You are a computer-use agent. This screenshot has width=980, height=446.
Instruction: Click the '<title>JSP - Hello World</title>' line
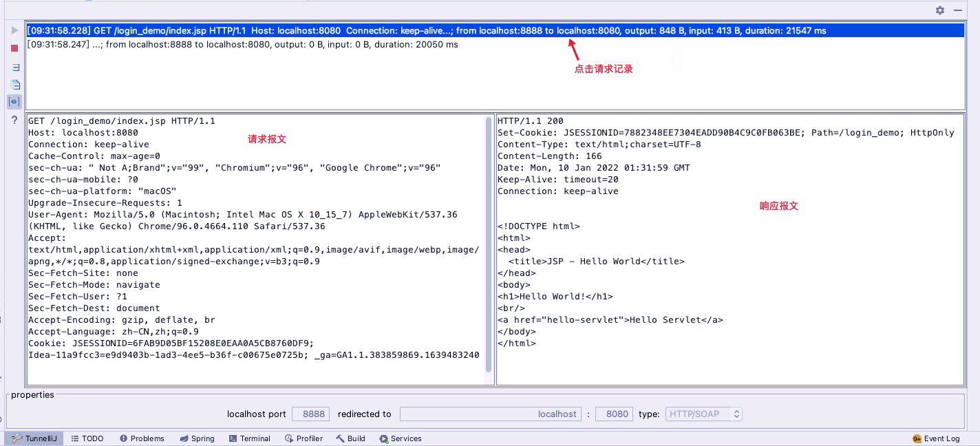[x=597, y=262]
